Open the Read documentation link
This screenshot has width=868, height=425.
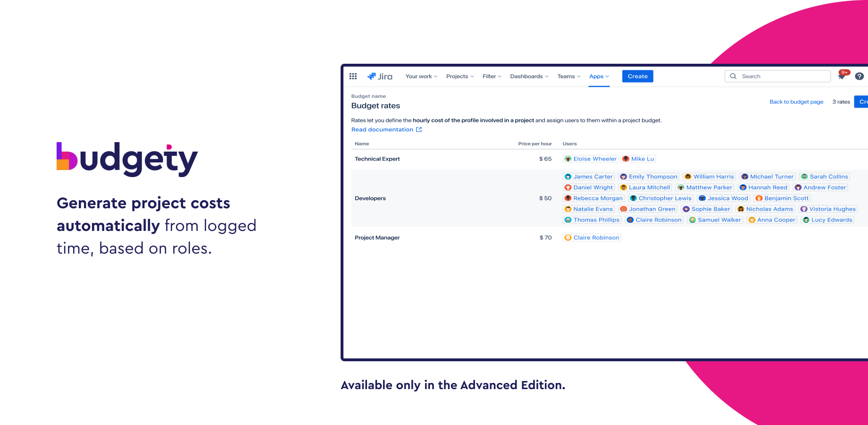[382, 129]
